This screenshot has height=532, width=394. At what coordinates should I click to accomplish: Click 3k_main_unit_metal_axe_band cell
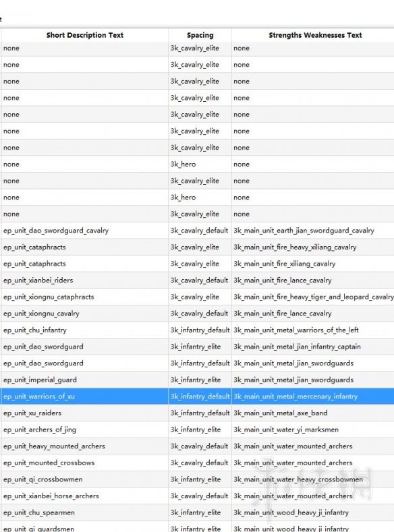click(x=313, y=413)
